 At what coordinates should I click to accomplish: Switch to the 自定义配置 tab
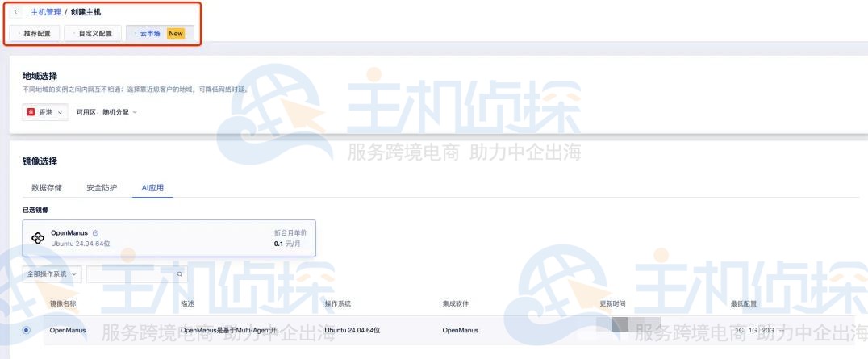click(x=93, y=34)
